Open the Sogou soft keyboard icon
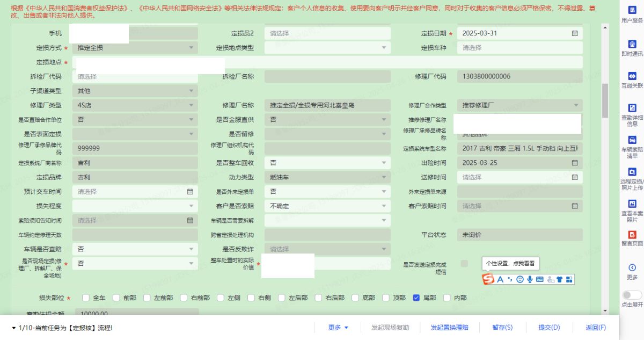This screenshot has height=340, width=644. 540,279
